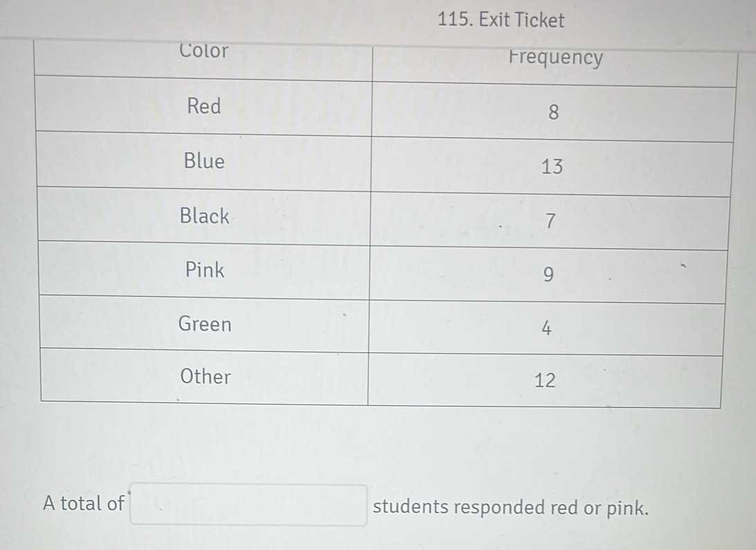Click frequency value 7 in the Black row
Image resolution: width=756 pixels, height=550 pixels.
(x=550, y=221)
